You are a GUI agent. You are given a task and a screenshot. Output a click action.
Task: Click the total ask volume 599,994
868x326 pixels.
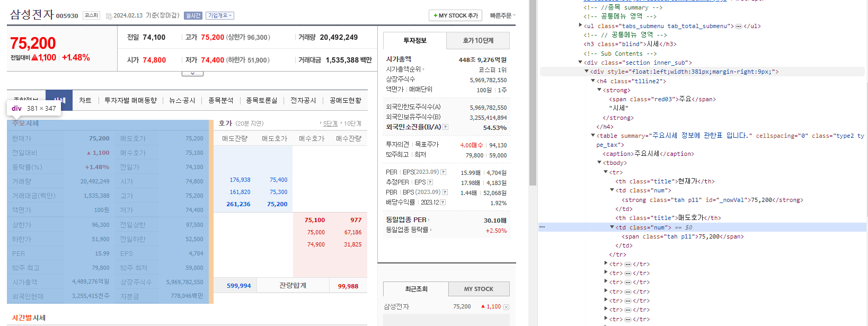click(x=238, y=286)
